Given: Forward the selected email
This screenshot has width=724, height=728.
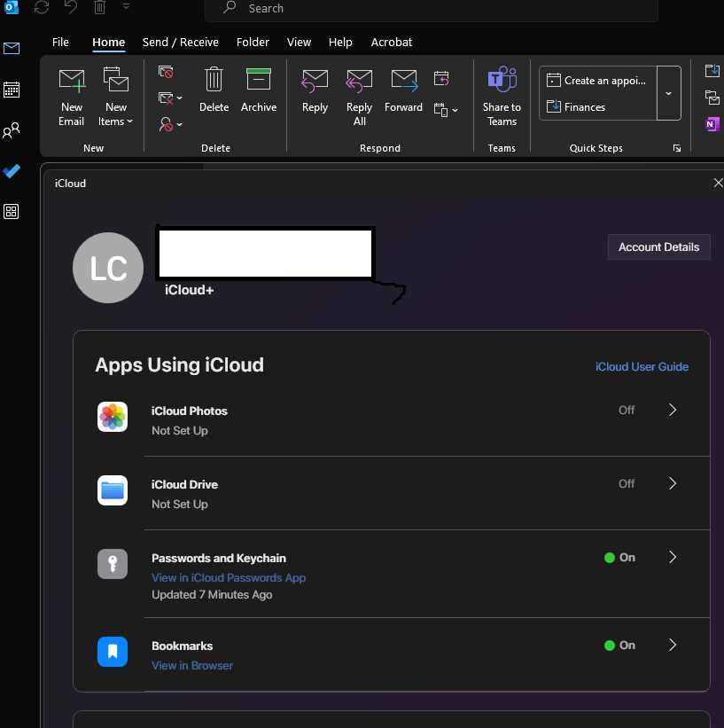Looking at the screenshot, I should pos(403,90).
